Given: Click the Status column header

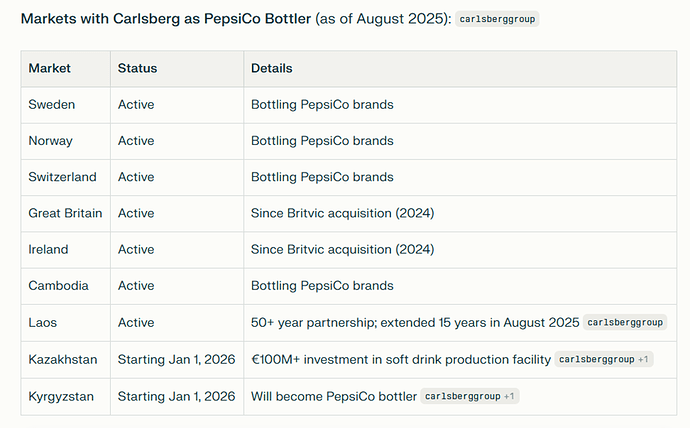Looking at the screenshot, I should click(137, 68).
